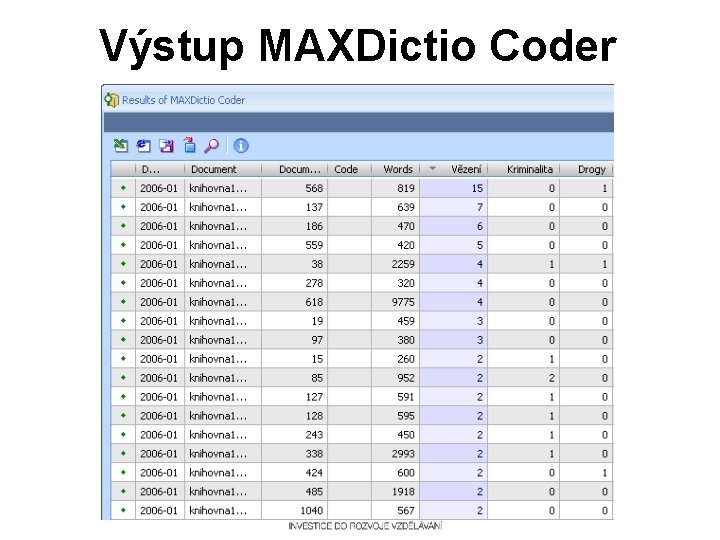Click green marker in row with document 137

[x=123, y=207]
